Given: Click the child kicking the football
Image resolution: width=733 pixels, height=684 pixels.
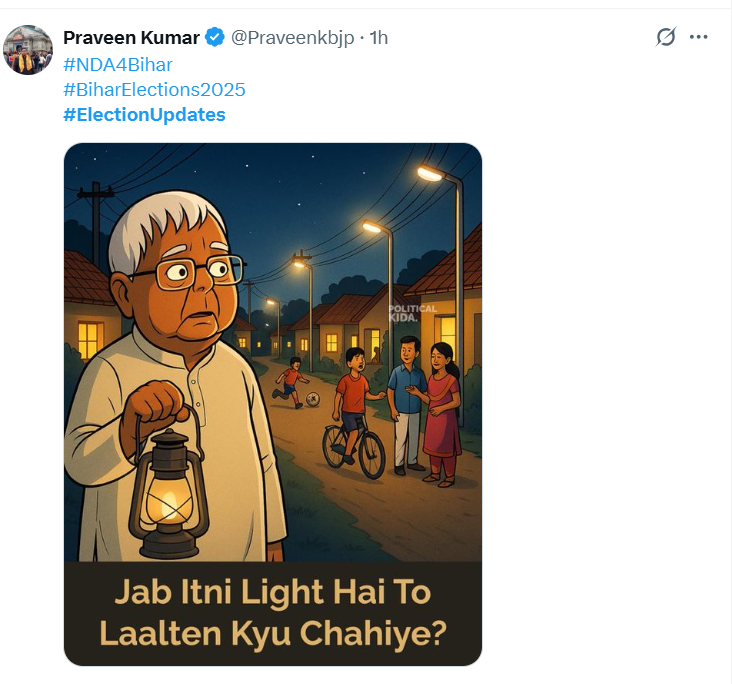Looking at the screenshot, I should pos(292,380).
